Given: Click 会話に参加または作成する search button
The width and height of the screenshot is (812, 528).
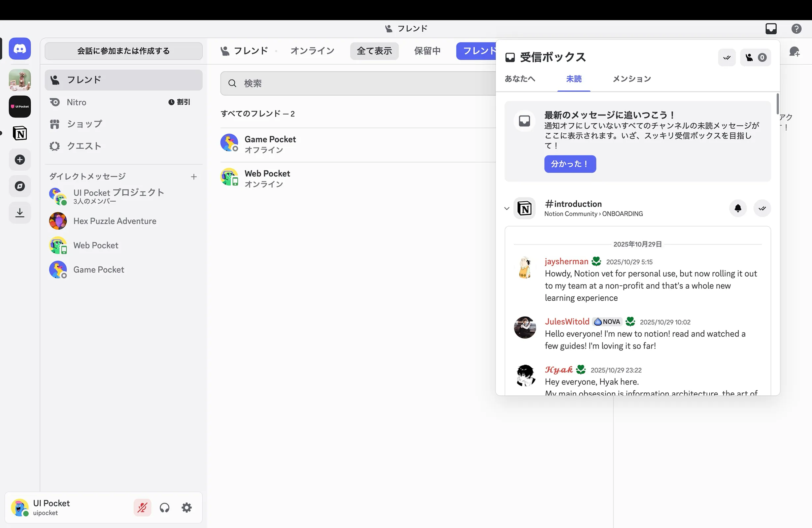Looking at the screenshot, I should click(x=123, y=51).
